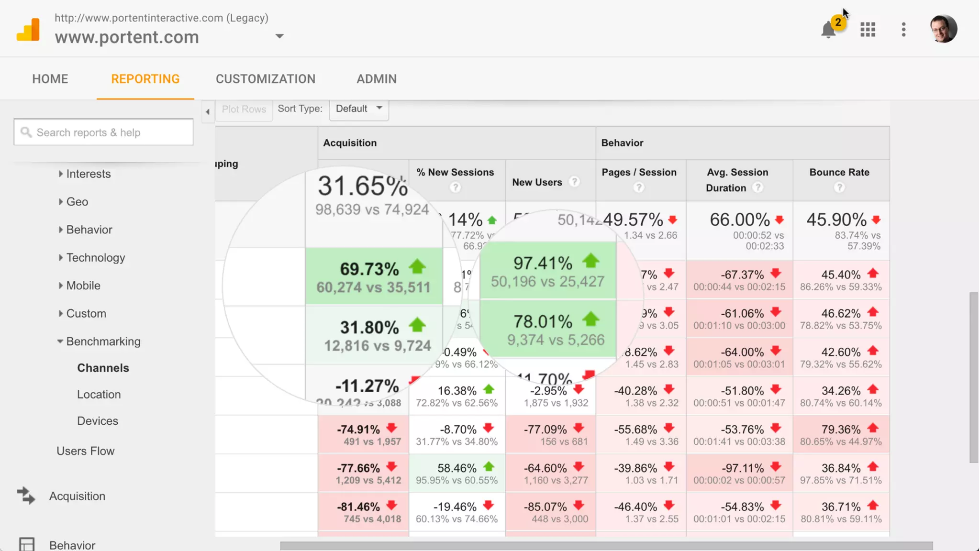Open the account selector dropdown arrow
This screenshot has height=551, width=980.
tap(280, 36)
